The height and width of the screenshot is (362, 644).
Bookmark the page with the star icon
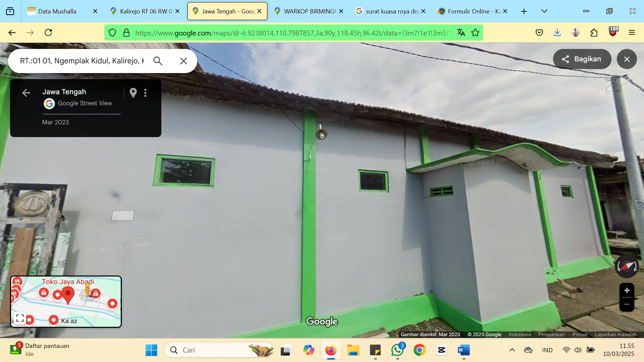(x=475, y=33)
